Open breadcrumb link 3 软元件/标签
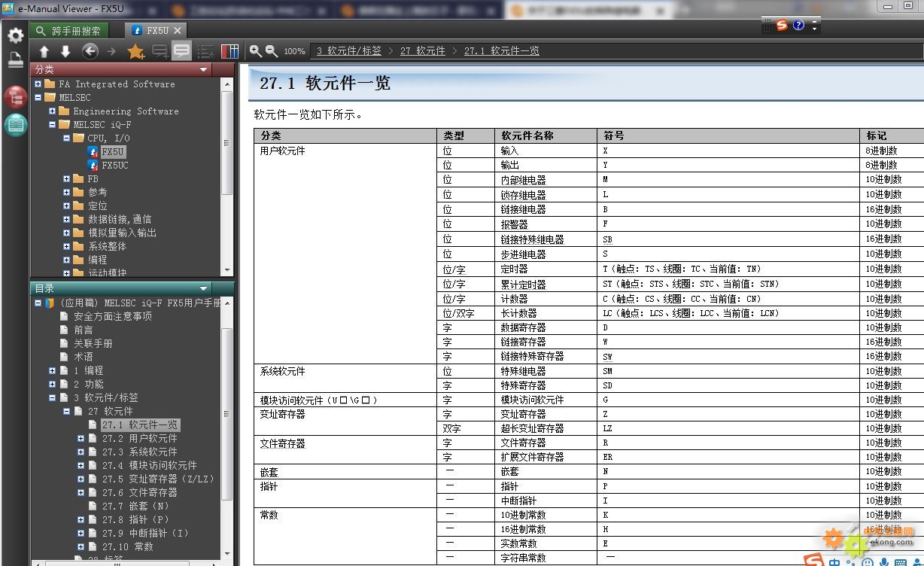This screenshot has width=924, height=566. [348, 51]
